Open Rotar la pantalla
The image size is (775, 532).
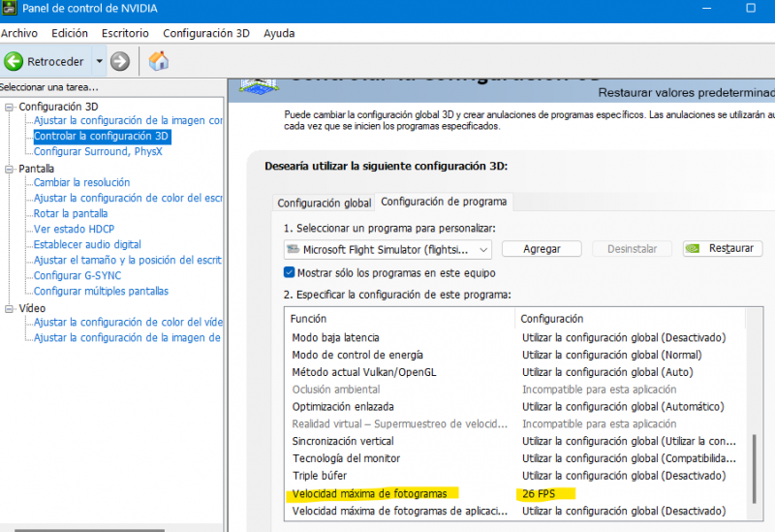[70, 213]
